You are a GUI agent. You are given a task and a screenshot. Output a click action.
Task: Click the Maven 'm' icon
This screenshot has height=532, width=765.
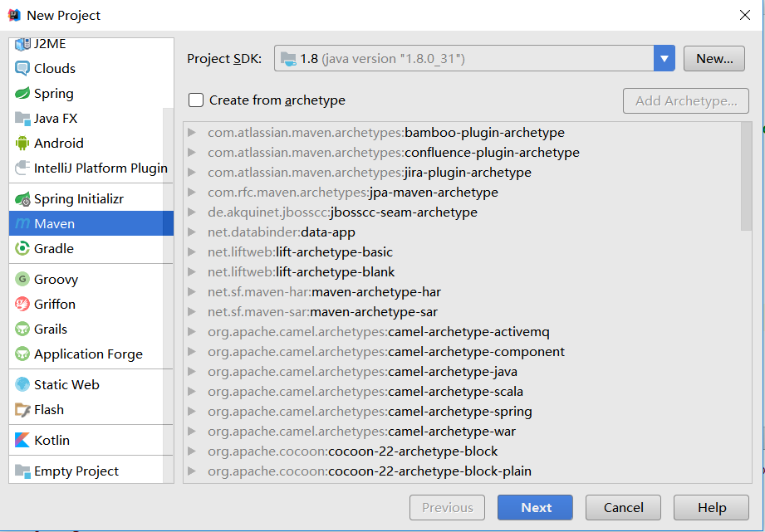[22, 224]
